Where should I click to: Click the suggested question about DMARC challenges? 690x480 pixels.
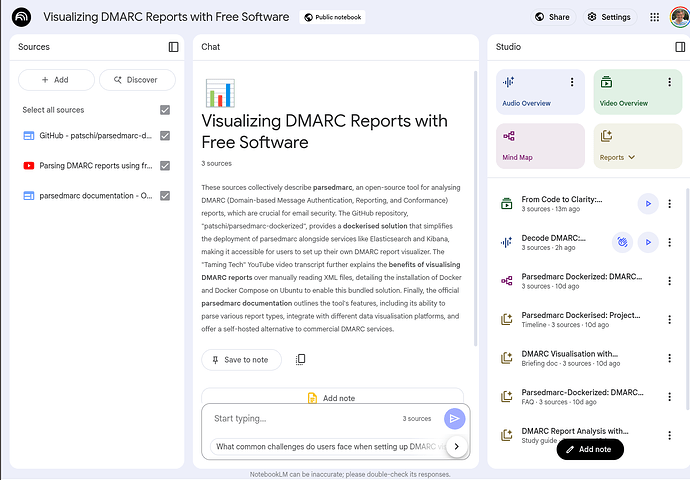point(330,446)
